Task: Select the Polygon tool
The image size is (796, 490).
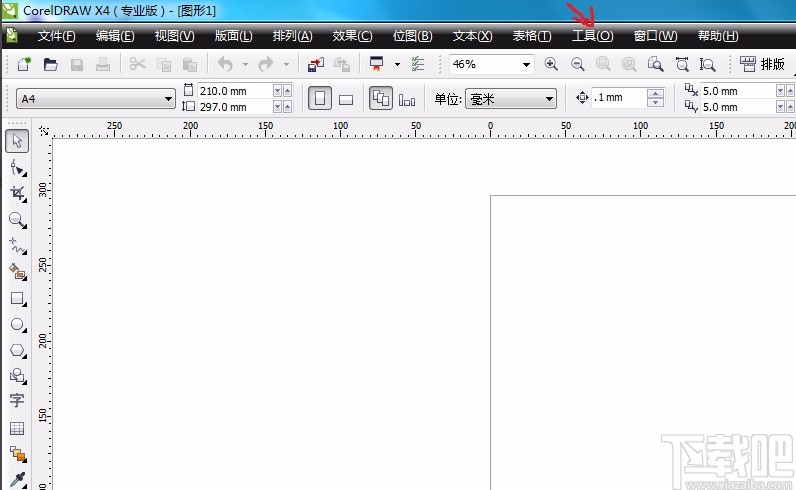Action: [17, 350]
